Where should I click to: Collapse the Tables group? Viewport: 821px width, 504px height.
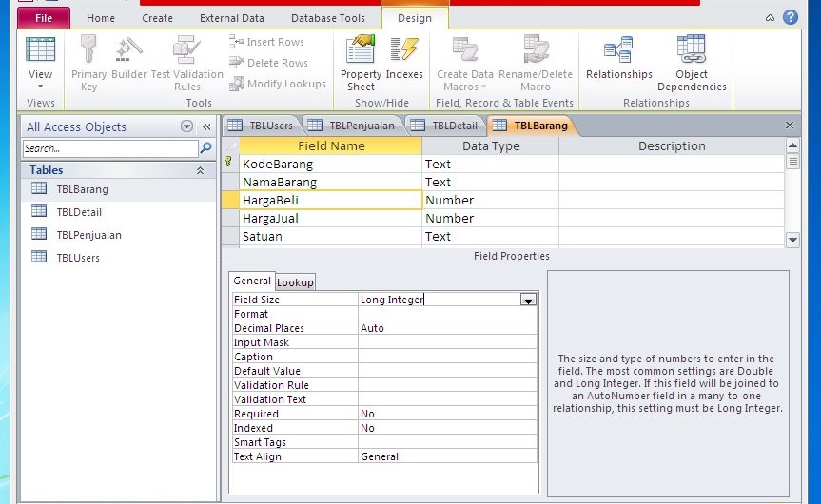(200, 170)
